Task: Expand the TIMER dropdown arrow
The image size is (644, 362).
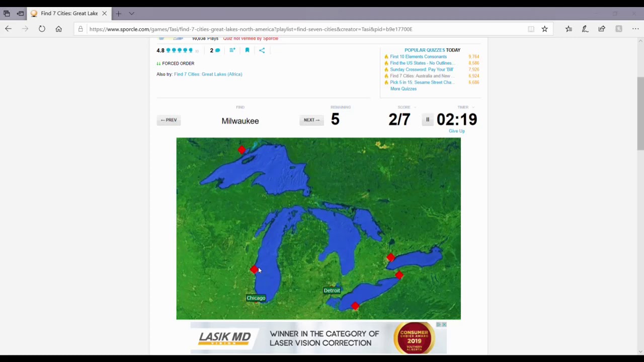Action: point(473,107)
